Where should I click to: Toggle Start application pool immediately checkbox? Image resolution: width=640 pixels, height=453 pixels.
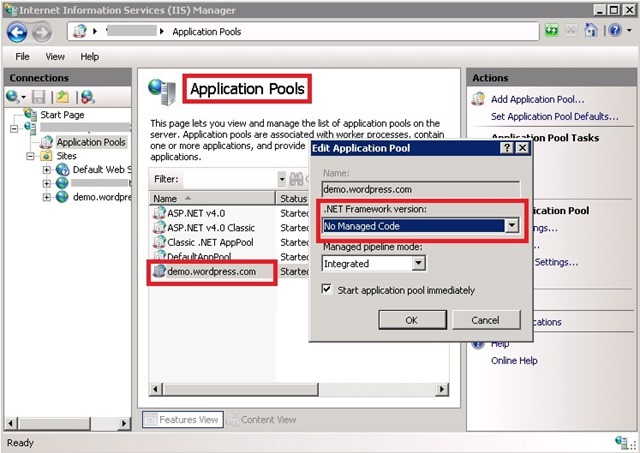pos(327,289)
